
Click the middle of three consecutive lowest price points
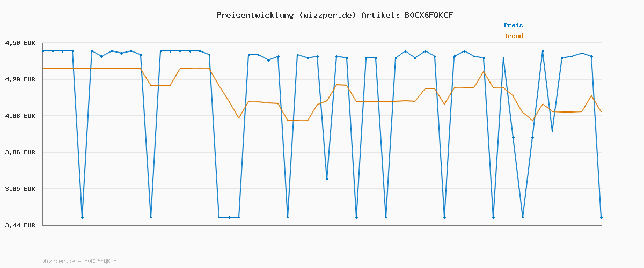pos(229,217)
